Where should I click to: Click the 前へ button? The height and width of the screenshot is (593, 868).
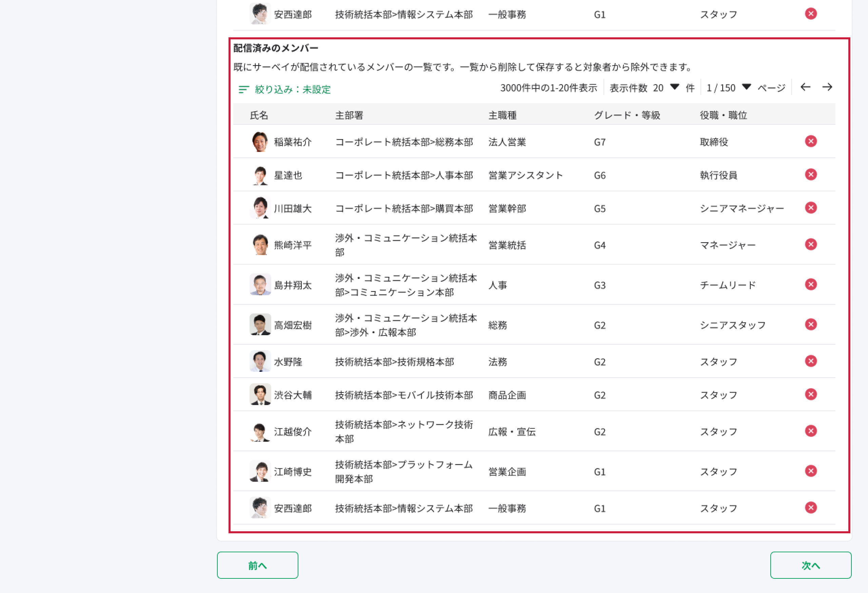click(257, 565)
